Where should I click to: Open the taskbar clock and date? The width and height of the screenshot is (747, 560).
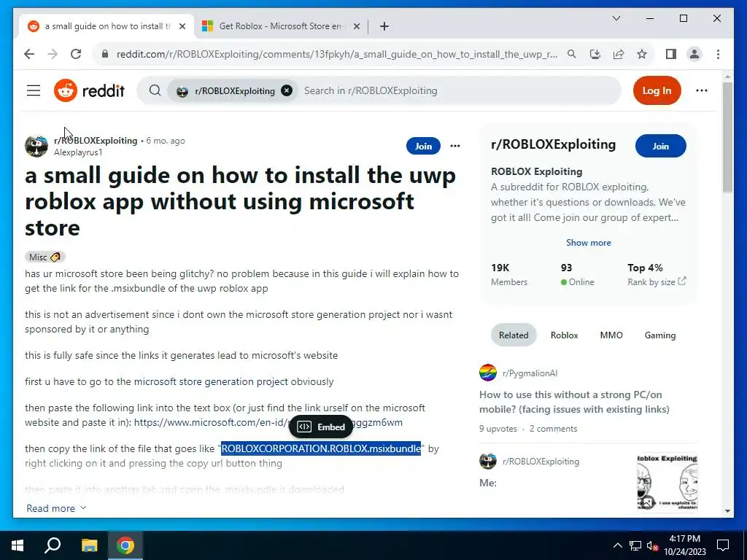point(684,545)
